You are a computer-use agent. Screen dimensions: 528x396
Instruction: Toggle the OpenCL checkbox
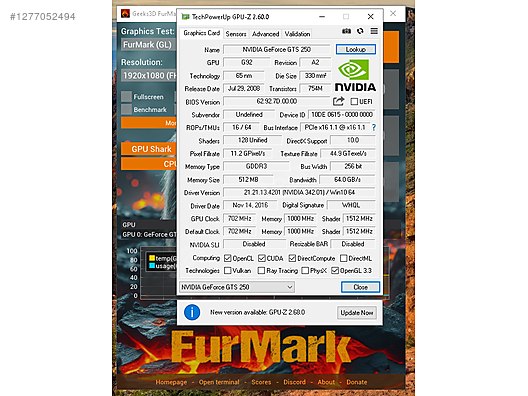[228, 258]
